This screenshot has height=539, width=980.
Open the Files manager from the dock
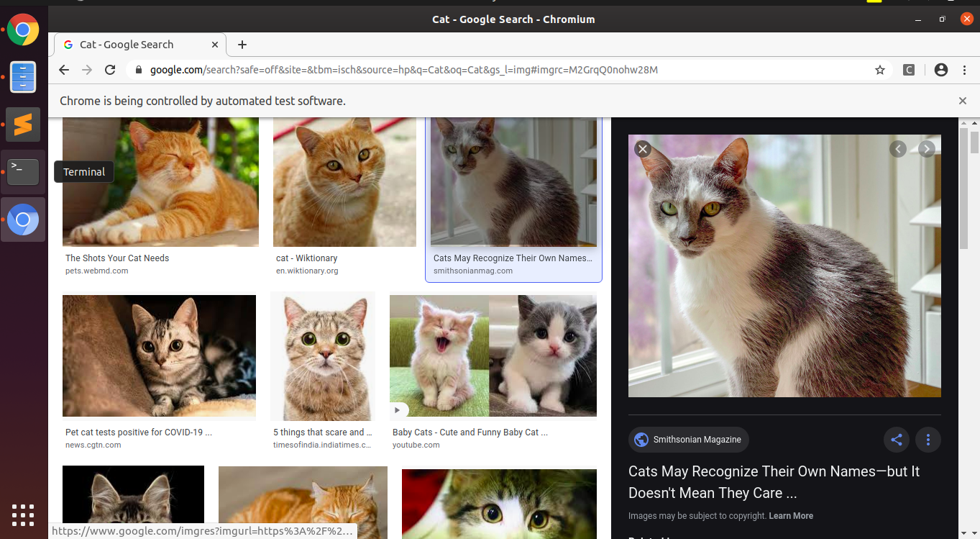click(23, 77)
